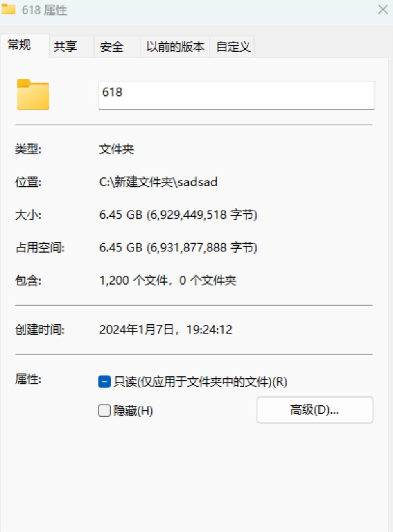Switch to the 共享 tab

(x=65, y=47)
